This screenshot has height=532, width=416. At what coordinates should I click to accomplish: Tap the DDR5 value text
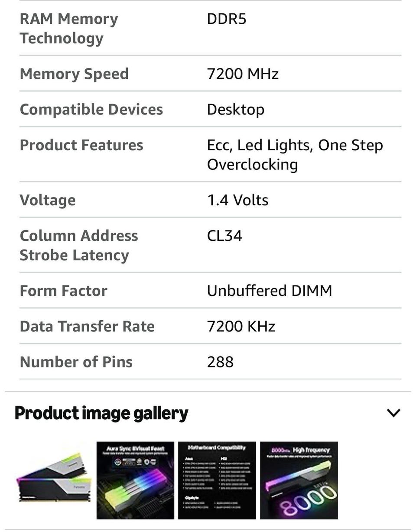[x=226, y=19]
